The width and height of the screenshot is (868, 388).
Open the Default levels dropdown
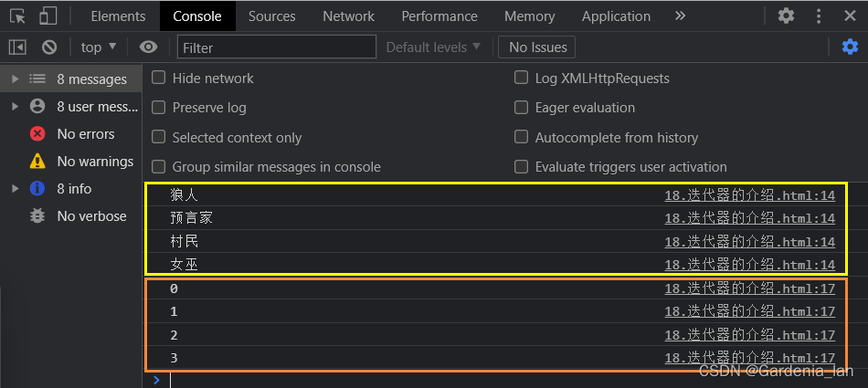(433, 47)
